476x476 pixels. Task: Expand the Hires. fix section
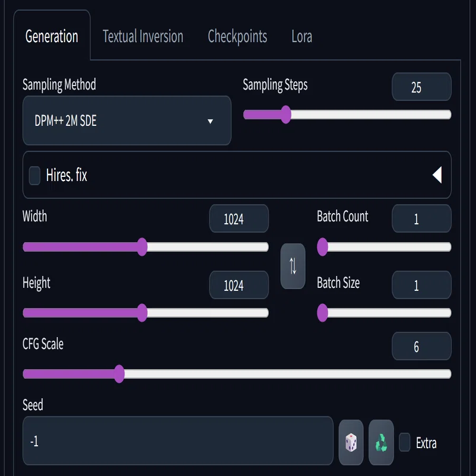(237, 175)
